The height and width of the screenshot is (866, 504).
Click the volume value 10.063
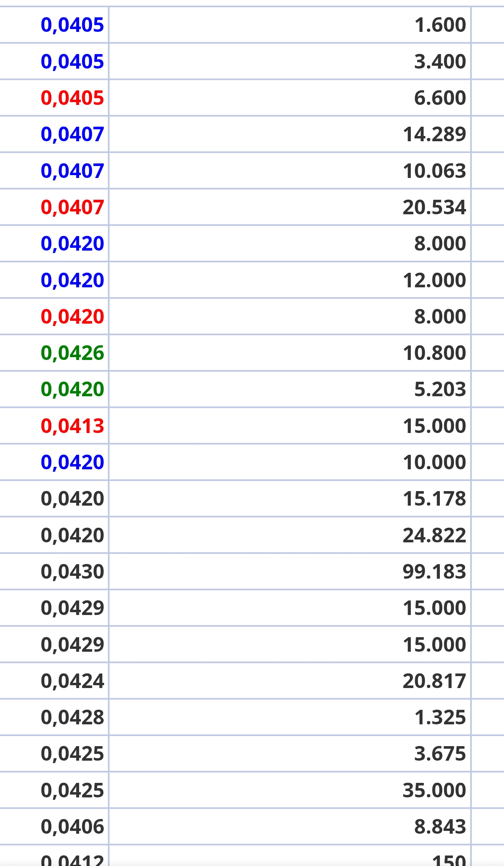tap(434, 171)
